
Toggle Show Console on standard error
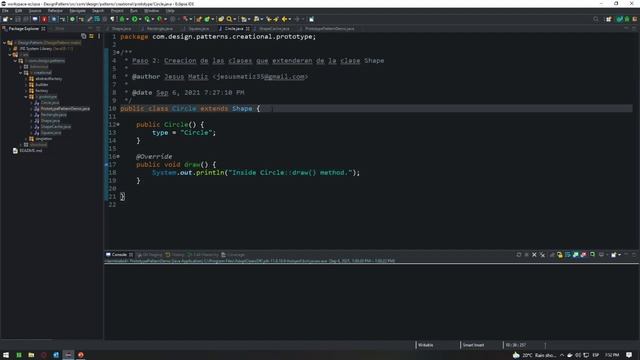tap(584, 255)
